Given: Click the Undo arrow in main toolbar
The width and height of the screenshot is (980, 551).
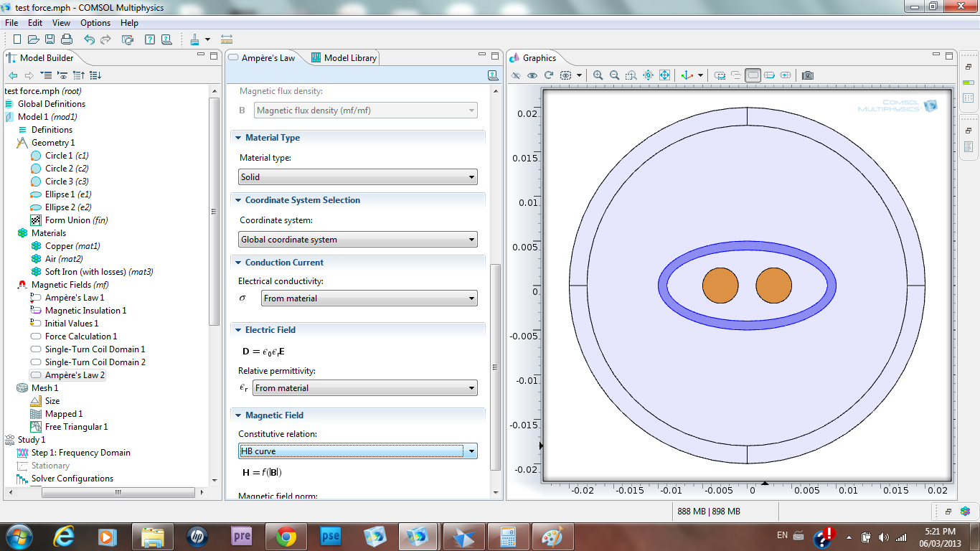Looking at the screenshot, I should tap(89, 39).
